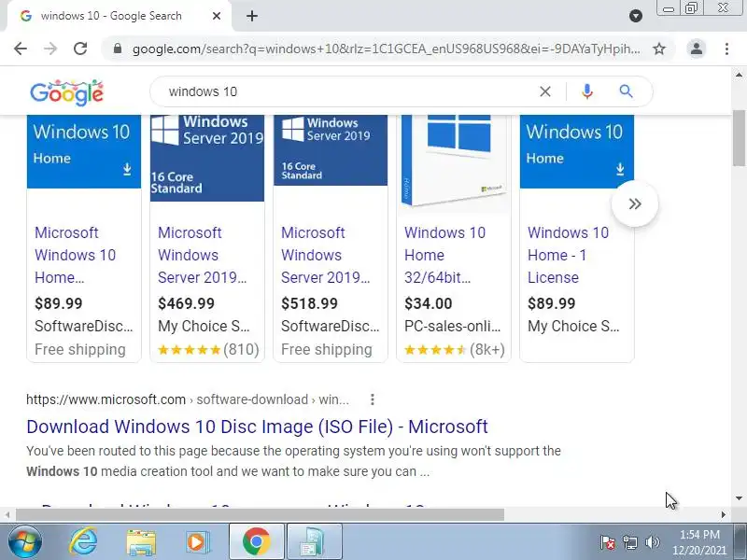Click the Chrome forward arrow
The height and width of the screenshot is (560, 747).
tap(50, 49)
